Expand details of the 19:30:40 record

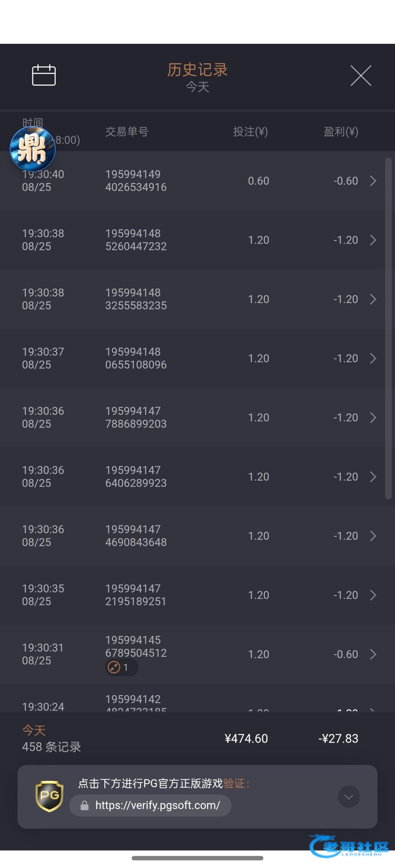point(373,181)
